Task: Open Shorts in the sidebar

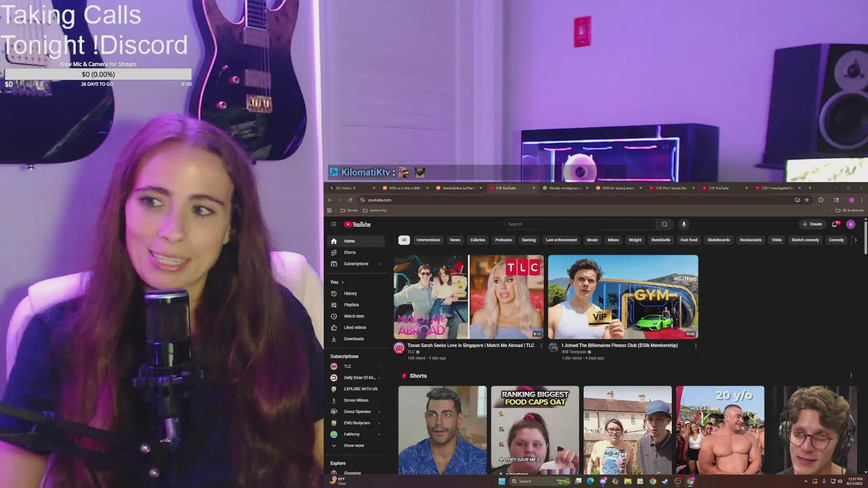Action: pyautogui.click(x=356, y=252)
